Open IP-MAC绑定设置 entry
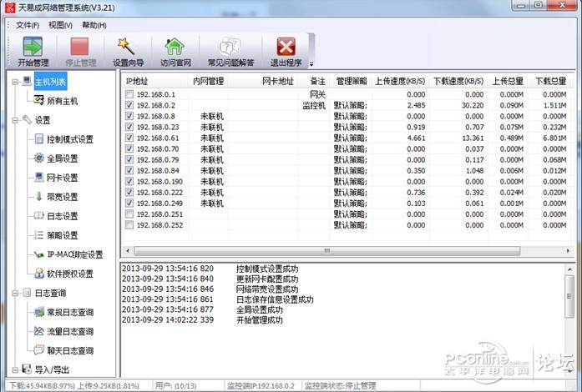This screenshot has width=582, height=392. [x=75, y=254]
